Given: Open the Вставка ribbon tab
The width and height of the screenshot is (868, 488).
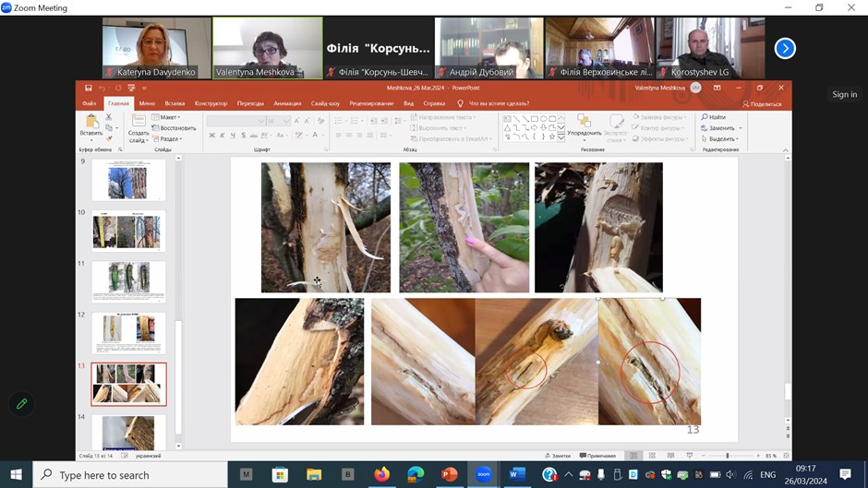Looking at the screenshot, I should pos(175,103).
